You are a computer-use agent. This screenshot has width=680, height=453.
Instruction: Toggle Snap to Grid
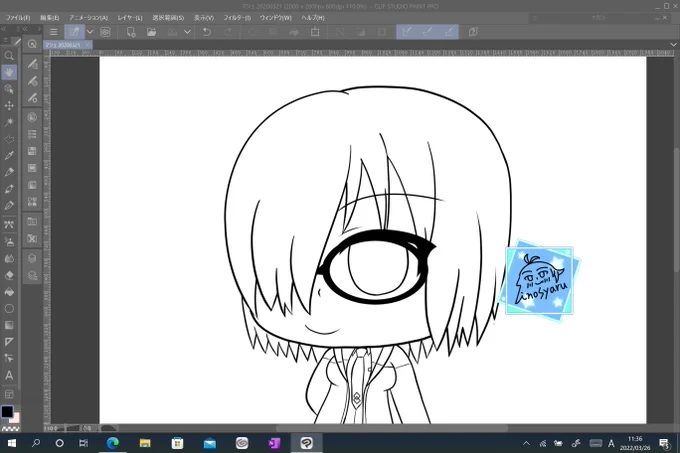click(448, 32)
